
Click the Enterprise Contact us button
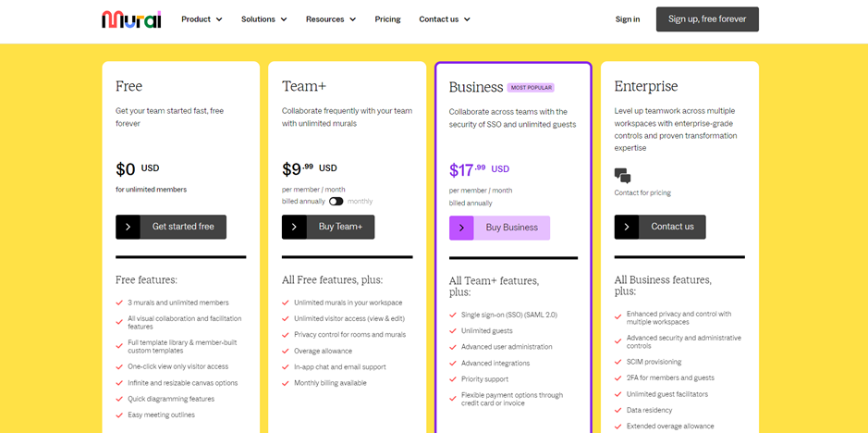(x=660, y=227)
